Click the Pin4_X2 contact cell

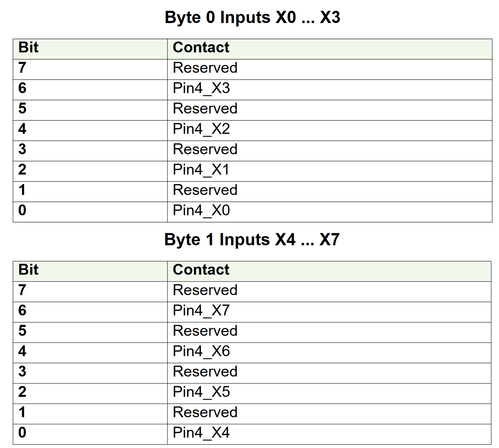click(x=201, y=129)
